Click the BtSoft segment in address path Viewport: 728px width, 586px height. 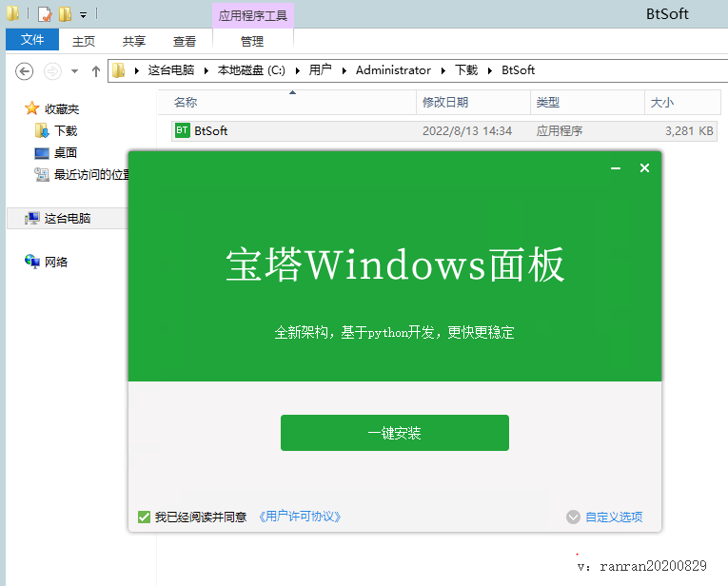518,70
